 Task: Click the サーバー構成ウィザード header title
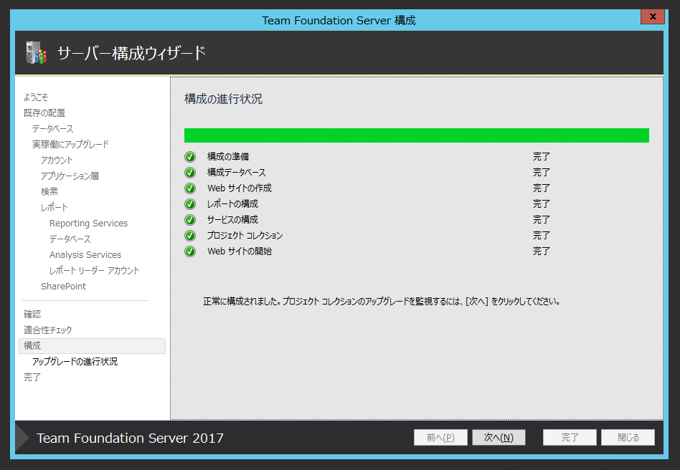click(131, 53)
